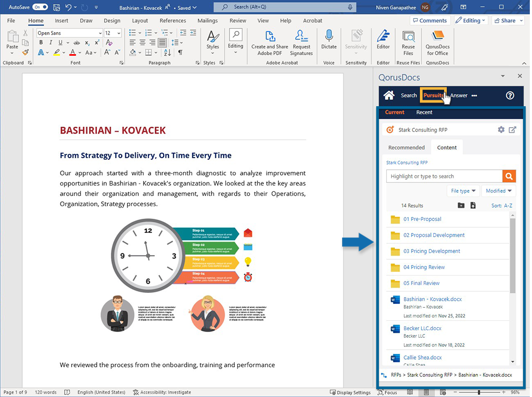
Task: Center the paragraph text
Action: 143,43
